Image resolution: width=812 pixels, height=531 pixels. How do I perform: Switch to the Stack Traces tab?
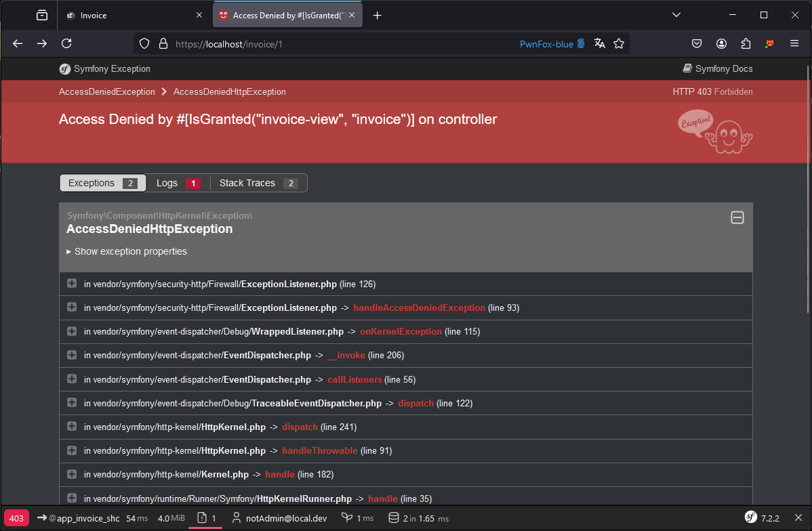tap(258, 183)
